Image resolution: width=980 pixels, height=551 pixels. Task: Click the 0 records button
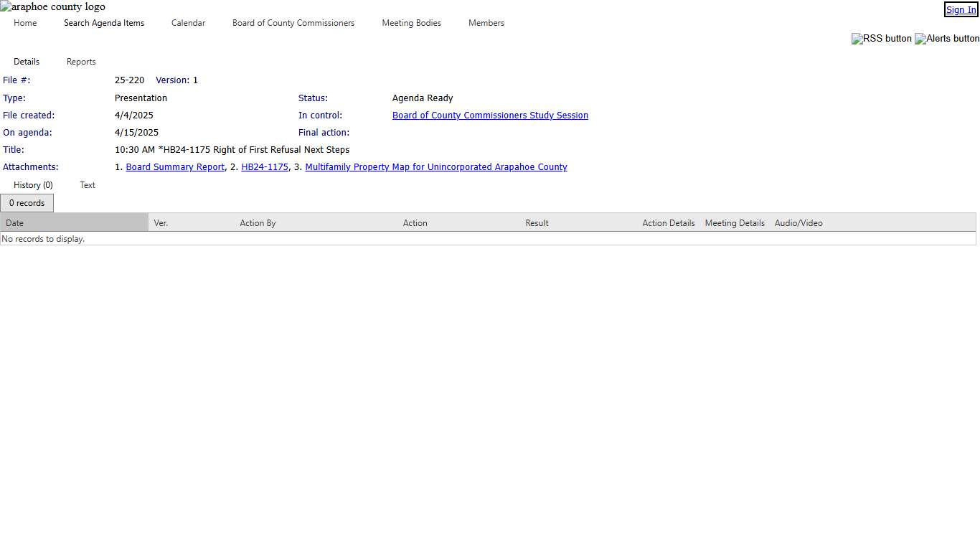click(27, 203)
